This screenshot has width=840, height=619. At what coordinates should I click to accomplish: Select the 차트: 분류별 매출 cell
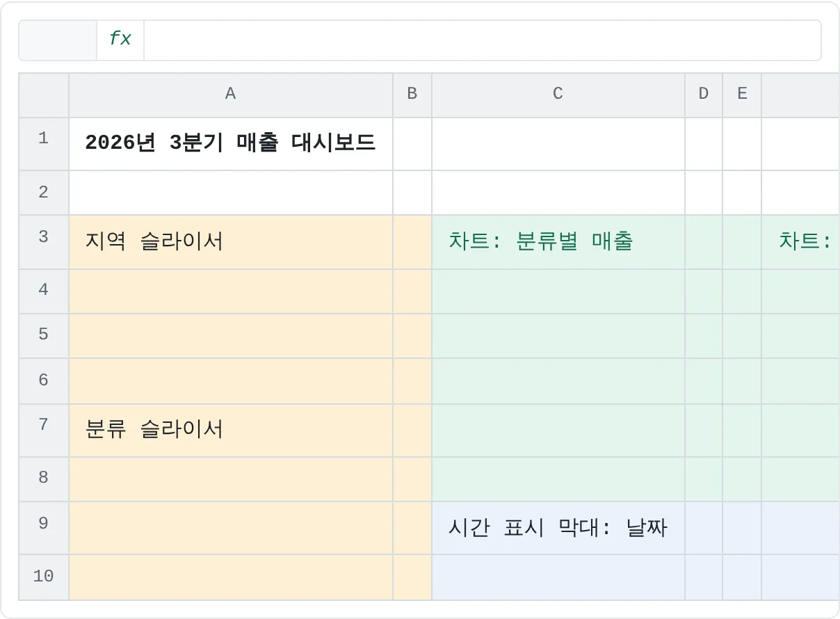pos(558,242)
